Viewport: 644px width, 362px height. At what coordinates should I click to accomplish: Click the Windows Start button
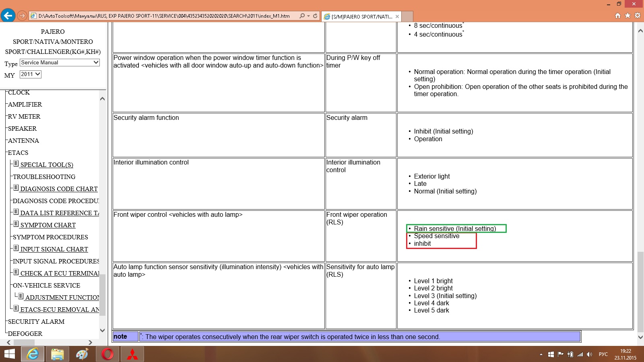coord(9,354)
